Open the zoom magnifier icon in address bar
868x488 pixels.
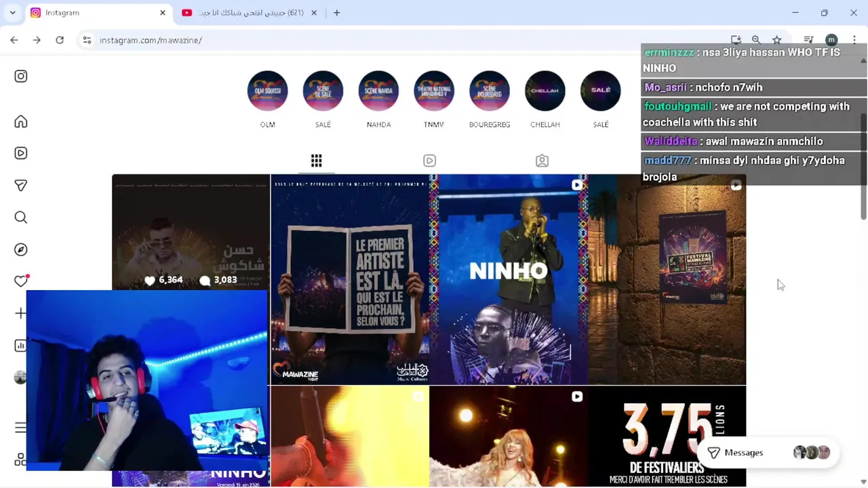pos(756,40)
